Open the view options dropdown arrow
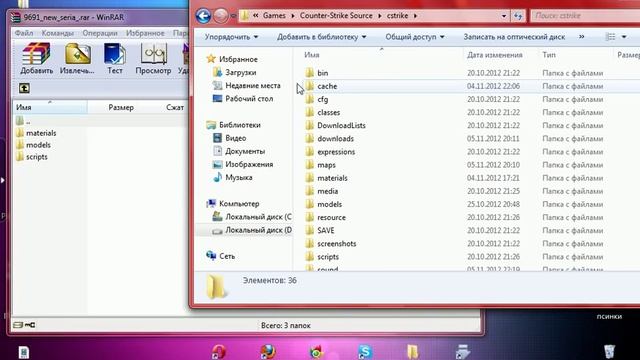The height and width of the screenshot is (360, 640). (x=624, y=37)
